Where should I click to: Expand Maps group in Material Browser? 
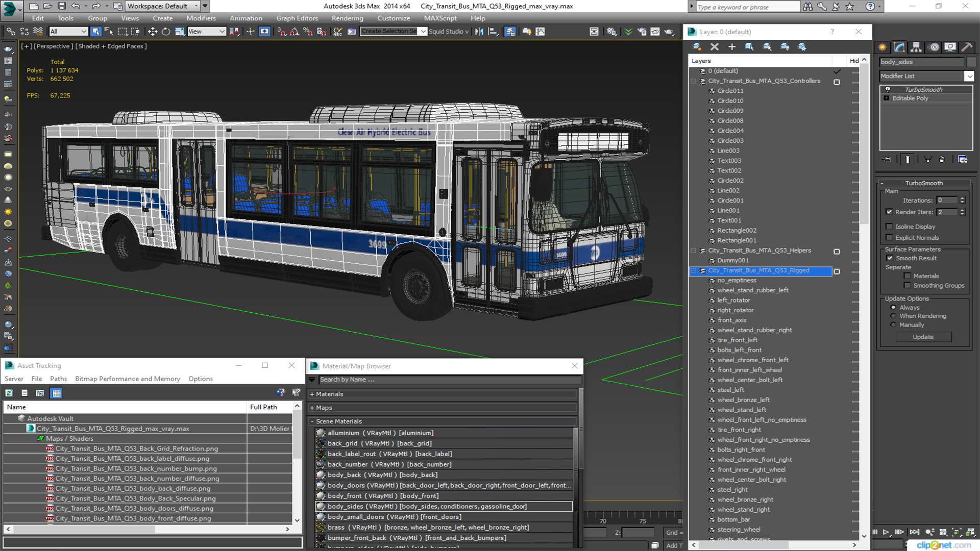coord(312,408)
